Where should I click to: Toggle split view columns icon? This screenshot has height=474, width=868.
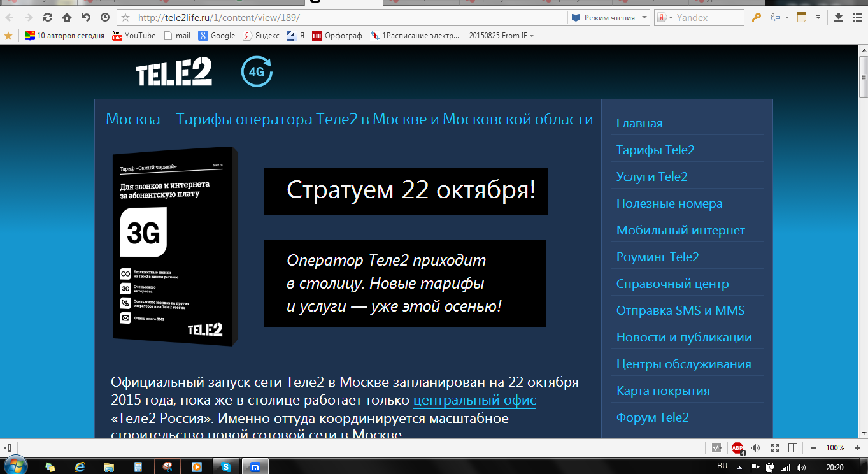click(793, 448)
